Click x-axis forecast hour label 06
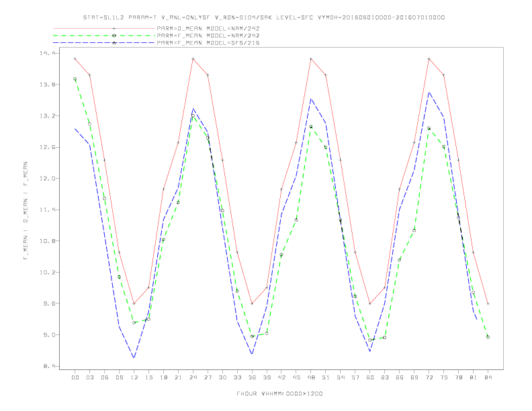The width and height of the screenshot is (532, 411). click(105, 377)
